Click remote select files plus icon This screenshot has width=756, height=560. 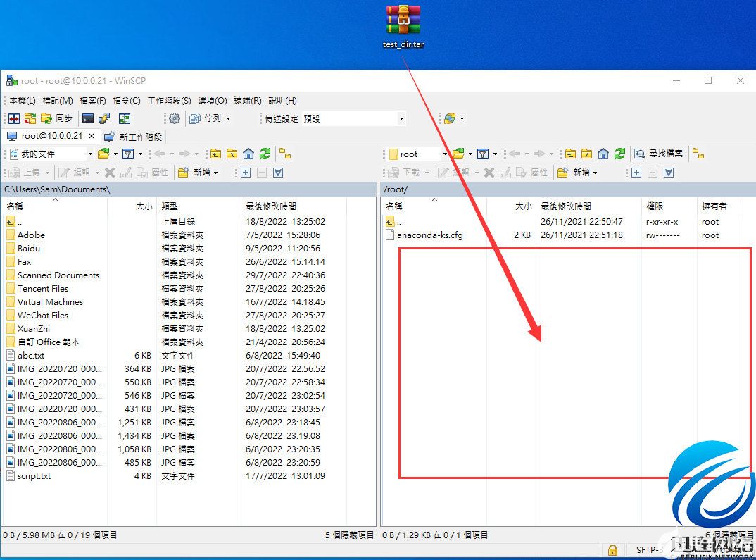(636, 172)
